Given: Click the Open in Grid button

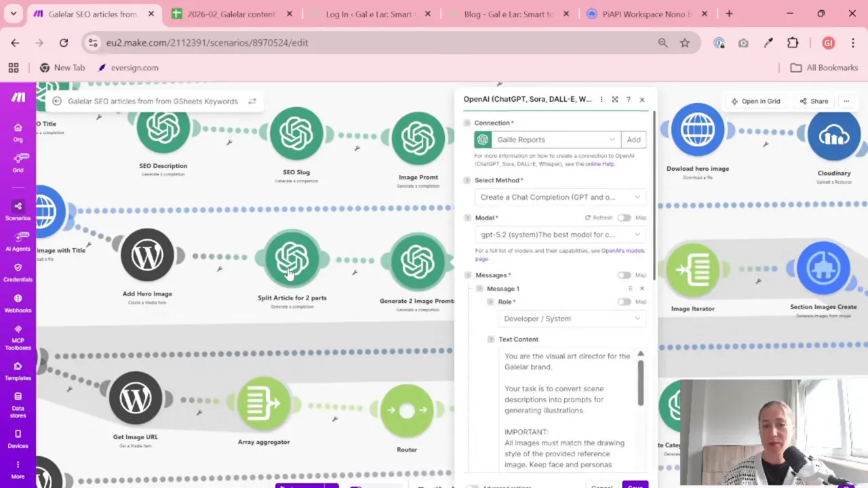Looking at the screenshot, I should [755, 101].
